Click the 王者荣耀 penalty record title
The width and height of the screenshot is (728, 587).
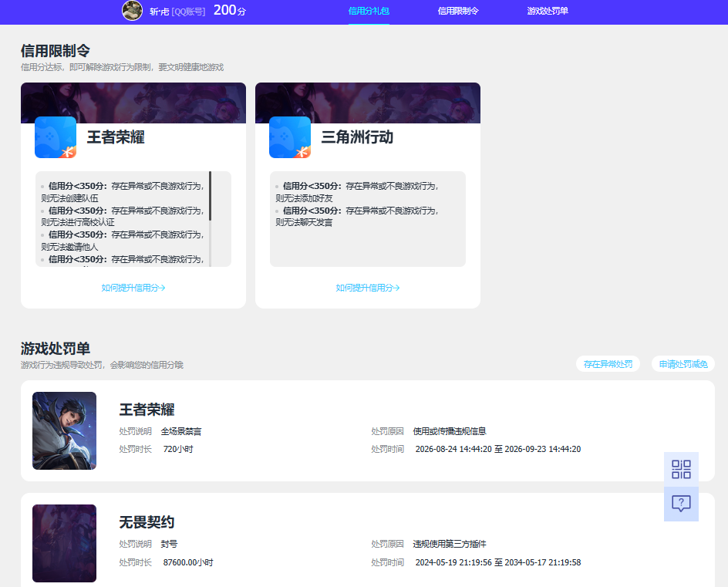pyautogui.click(x=147, y=410)
